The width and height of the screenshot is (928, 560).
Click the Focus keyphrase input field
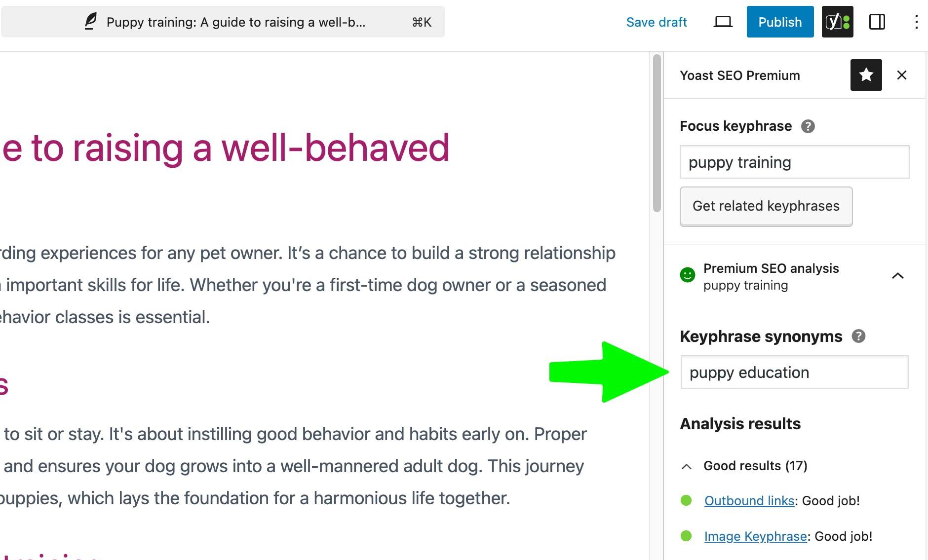[794, 162]
